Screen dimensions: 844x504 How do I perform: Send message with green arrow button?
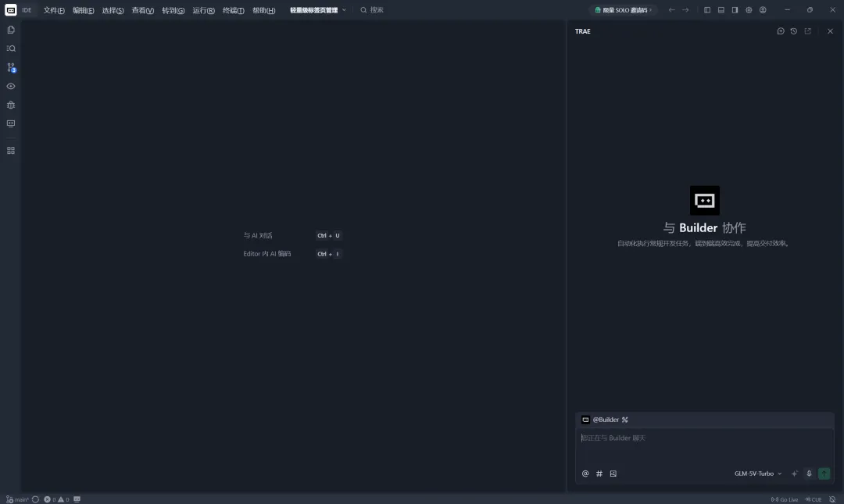pyautogui.click(x=824, y=474)
